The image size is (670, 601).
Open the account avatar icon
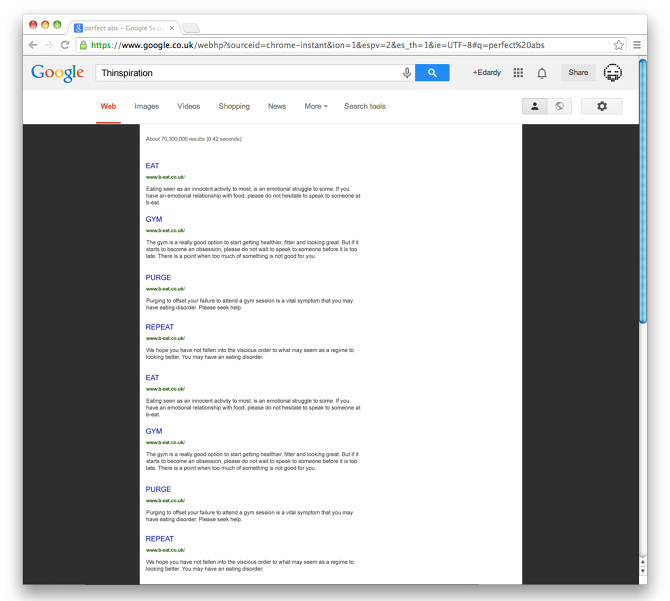coord(612,73)
